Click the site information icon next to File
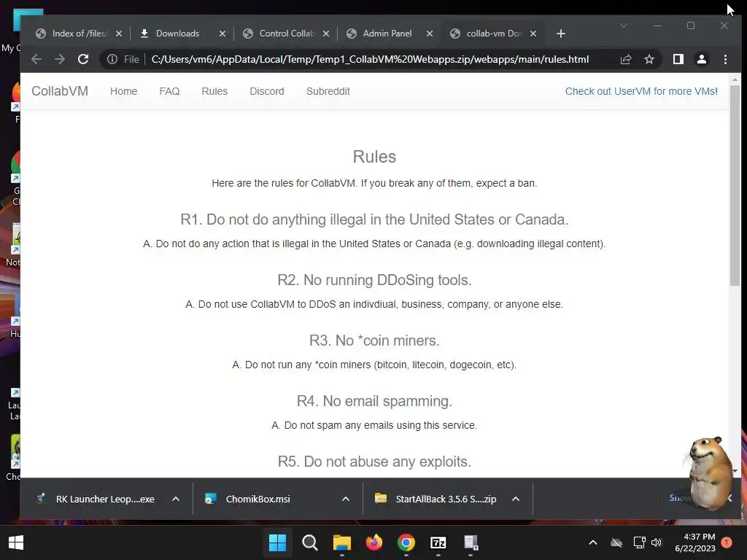Image resolution: width=747 pixels, height=560 pixels. point(112,59)
